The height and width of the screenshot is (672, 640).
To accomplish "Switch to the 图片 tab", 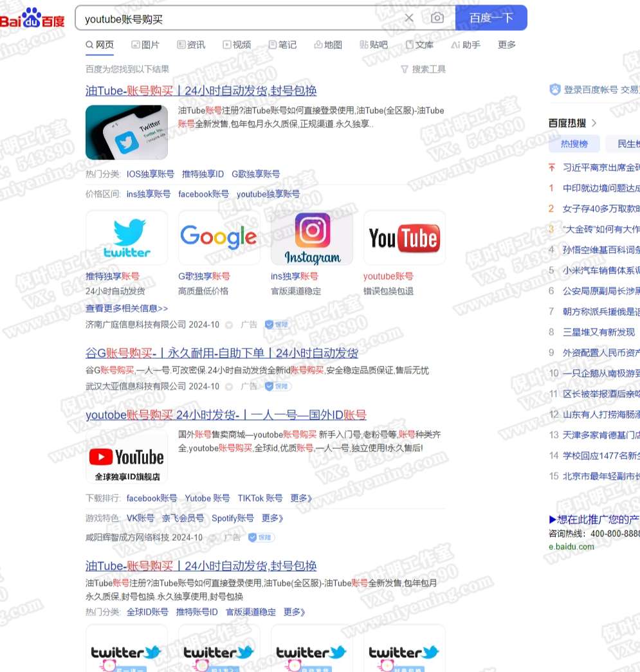I will coord(145,45).
